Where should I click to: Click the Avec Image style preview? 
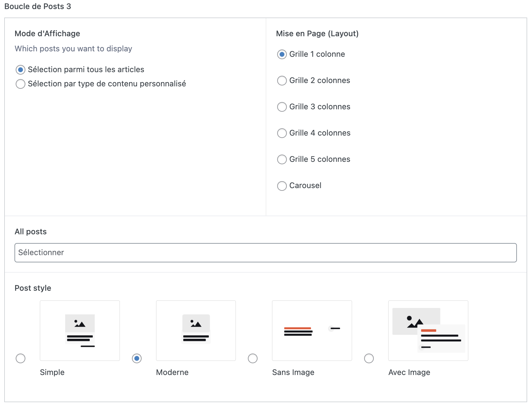point(428,330)
